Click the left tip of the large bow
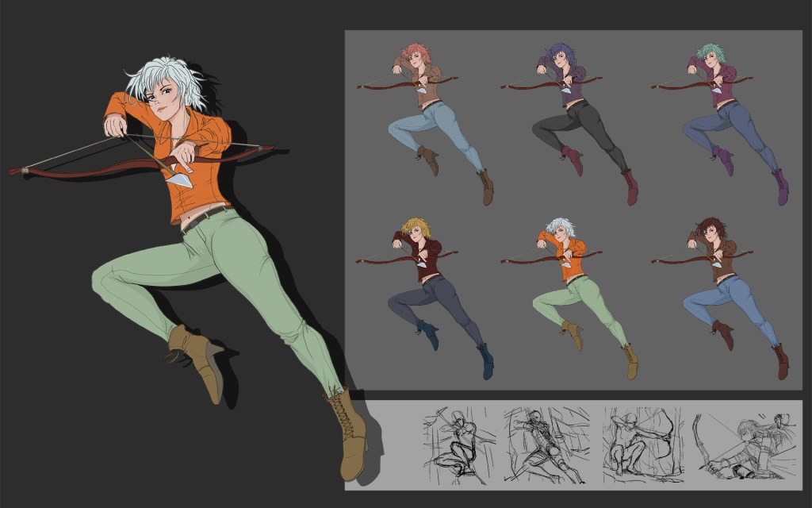This screenshot has height=508, width=812. pos(16,170)
